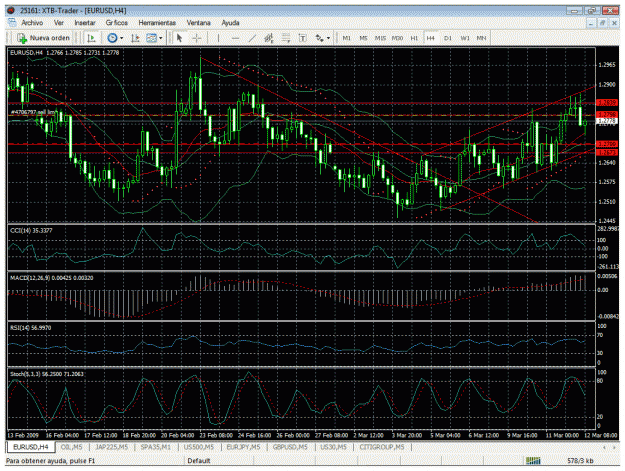The height and width of the screenshot is (471, 625).
Task: Click the Stoch(5,3,3) indicator label
Action: 47,374
